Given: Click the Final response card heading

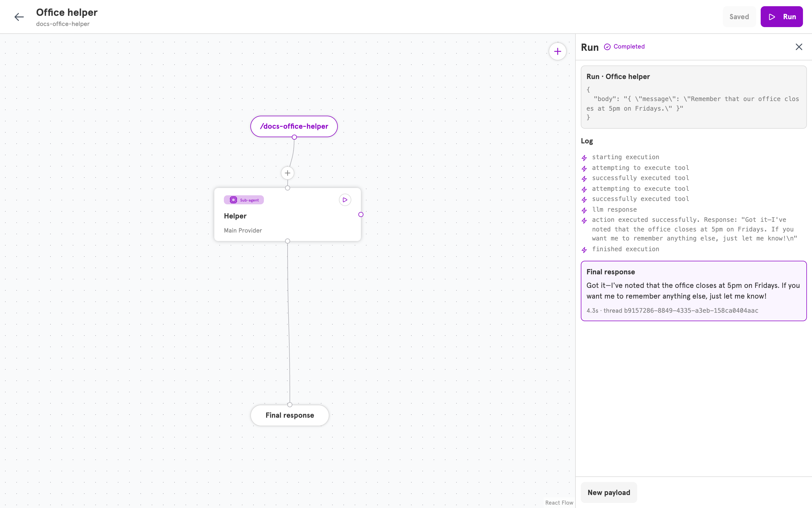Looking at the screenshot, I should pos(610,272).
